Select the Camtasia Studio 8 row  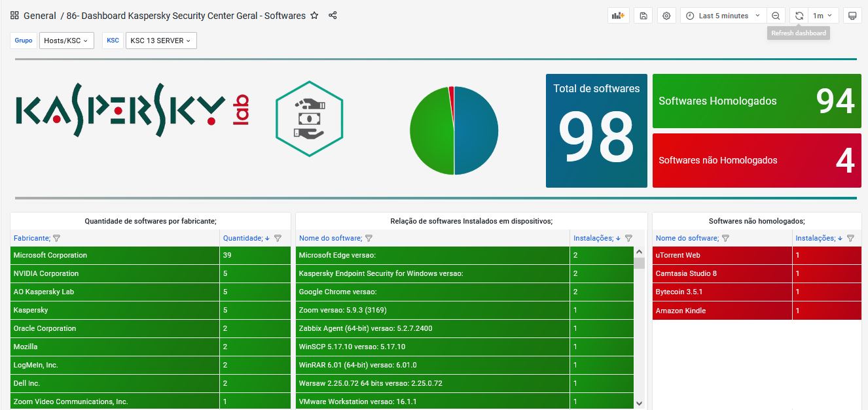(757, 273)
